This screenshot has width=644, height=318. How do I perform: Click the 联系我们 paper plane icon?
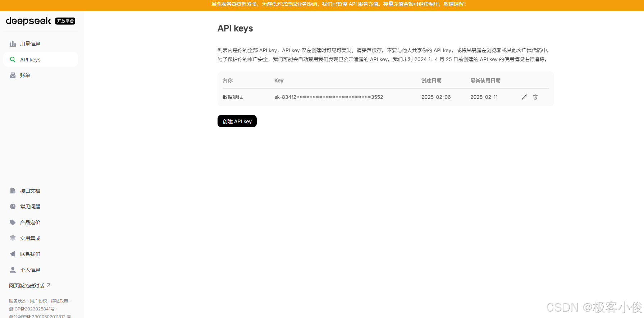(x=13, y=254)
